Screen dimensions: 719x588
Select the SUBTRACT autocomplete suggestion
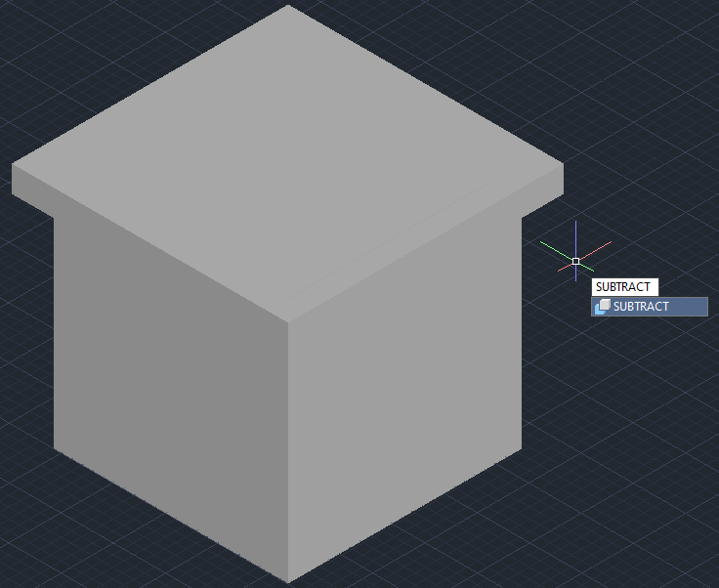[x=650, y=307]
